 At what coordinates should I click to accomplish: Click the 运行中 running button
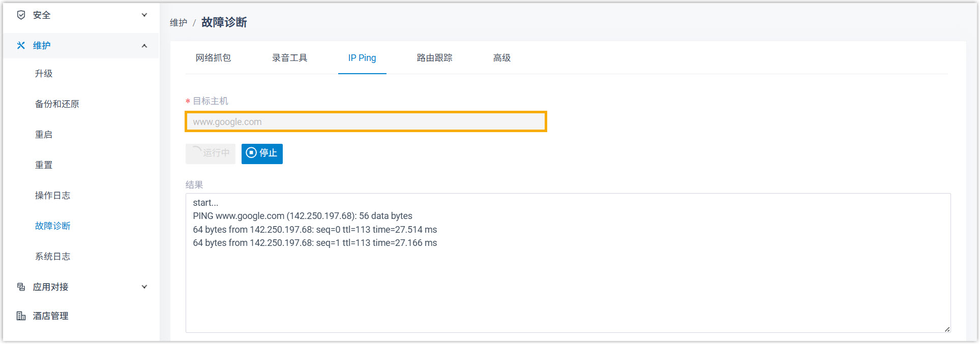211,153
